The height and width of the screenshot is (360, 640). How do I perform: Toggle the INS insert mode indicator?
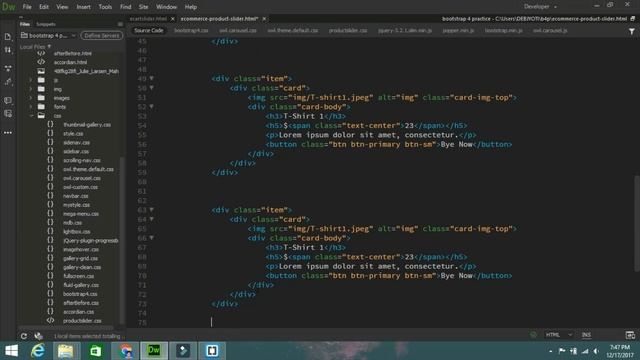pos(586,335)
